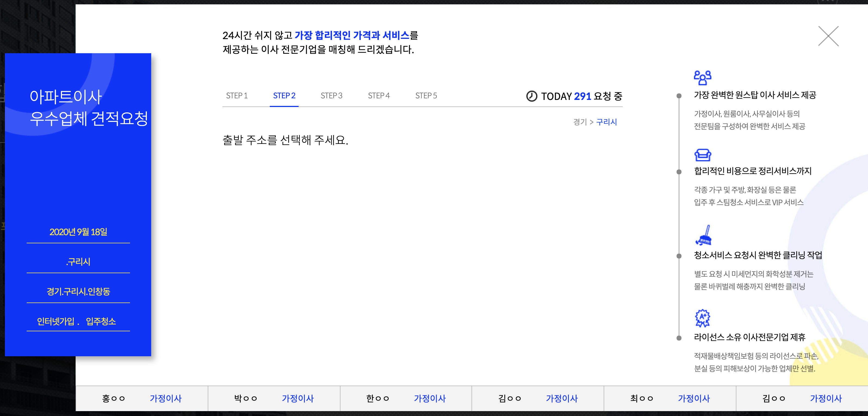868x416 pixels.
Task: Click 홍ㅇㅇ 가정이사 ticker entry
Action: pyautogui.click(x=141, y=398)
